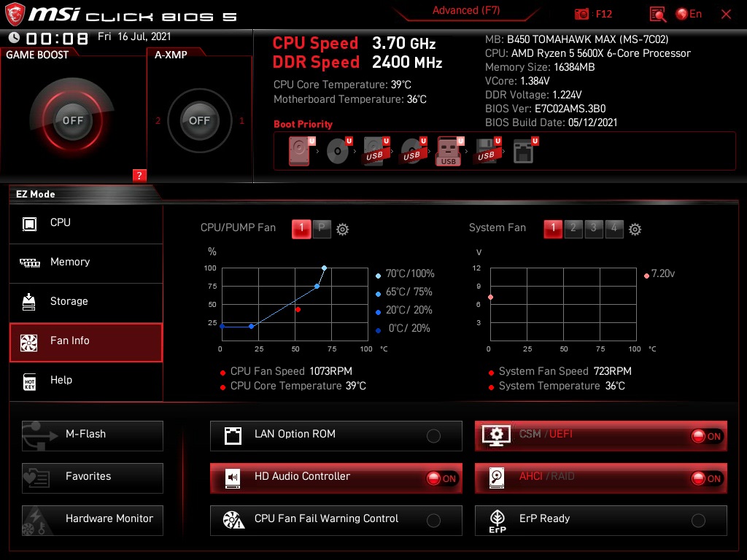Image resolution: width=747 pixels, height=560 pixels.
Task: Click the 20°C/20% fan curve point
Action: 252,326
